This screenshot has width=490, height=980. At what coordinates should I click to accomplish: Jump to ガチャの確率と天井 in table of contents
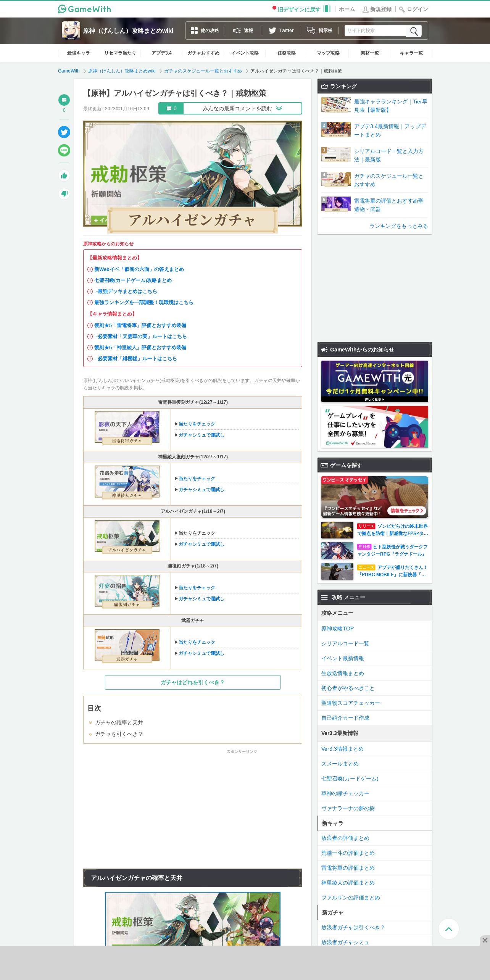point(119,722)
